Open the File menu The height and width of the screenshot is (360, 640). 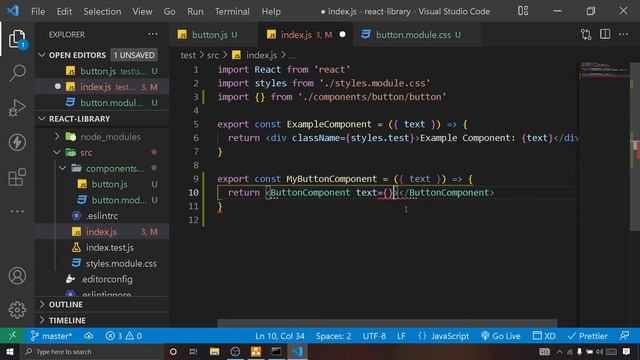pyautogui.click(x=38, y=11)
